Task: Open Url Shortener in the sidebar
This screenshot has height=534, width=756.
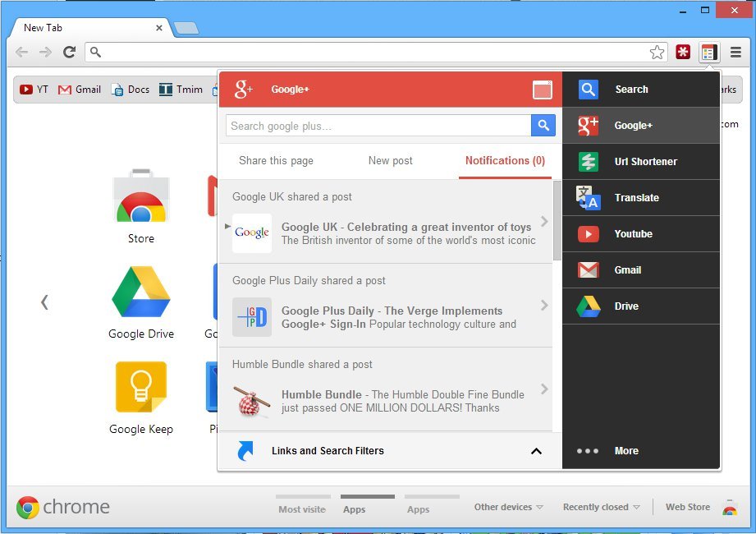Action: [641, 162]
